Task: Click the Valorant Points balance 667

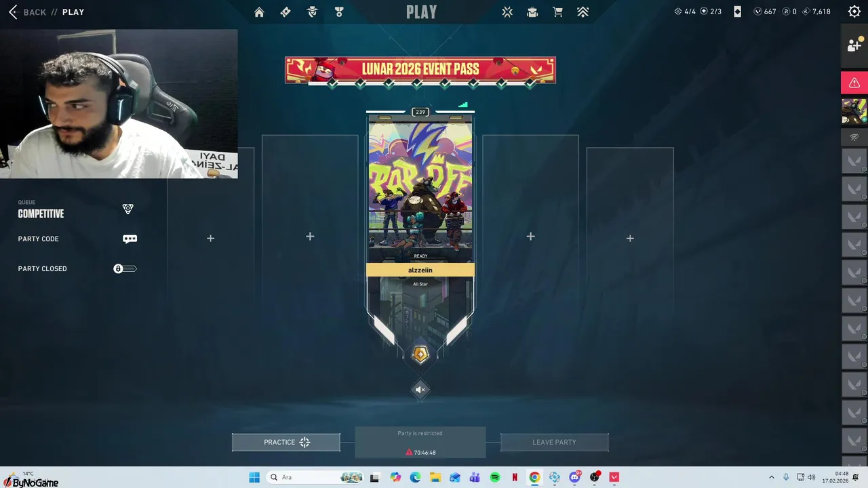Action: (765, 12)
